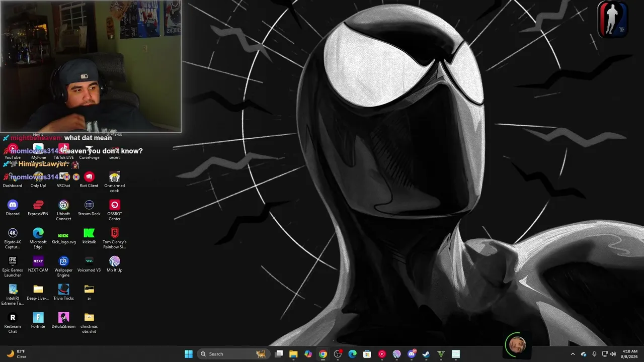Viewport: 644px width, 362px height.
Task: Click the OneDrive tray icon
Action: coord(584,354)
